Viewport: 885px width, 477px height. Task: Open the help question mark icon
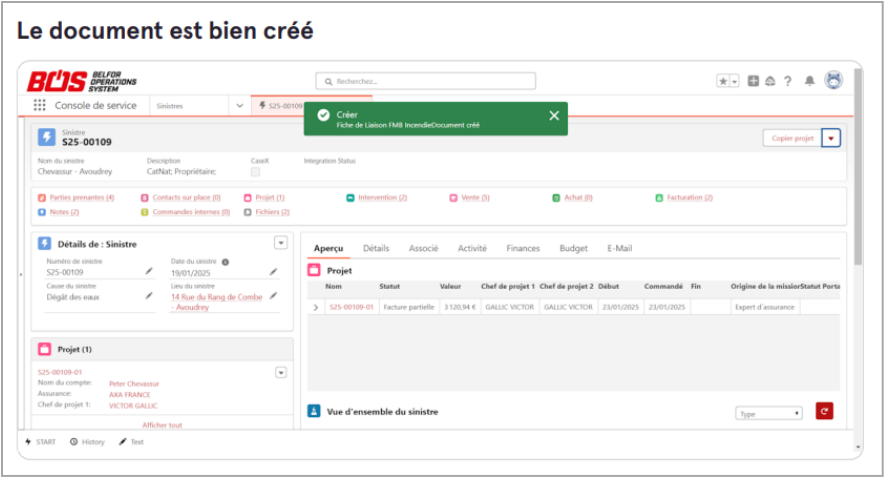coord(788,81)
